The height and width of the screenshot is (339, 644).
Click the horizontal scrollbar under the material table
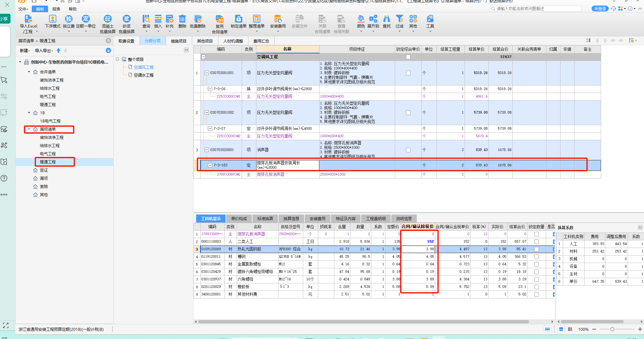tap(363, 322)
